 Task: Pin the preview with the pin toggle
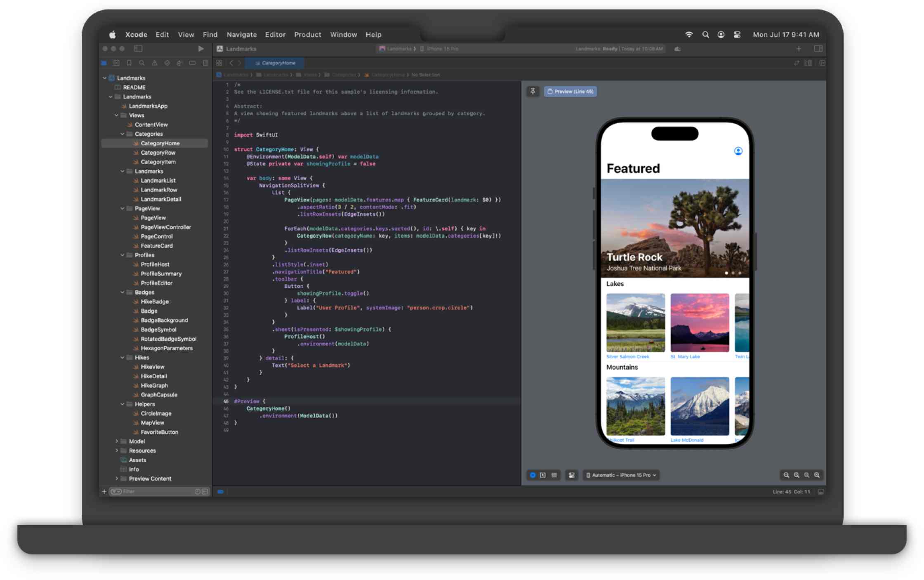click(x=533, y=91)
